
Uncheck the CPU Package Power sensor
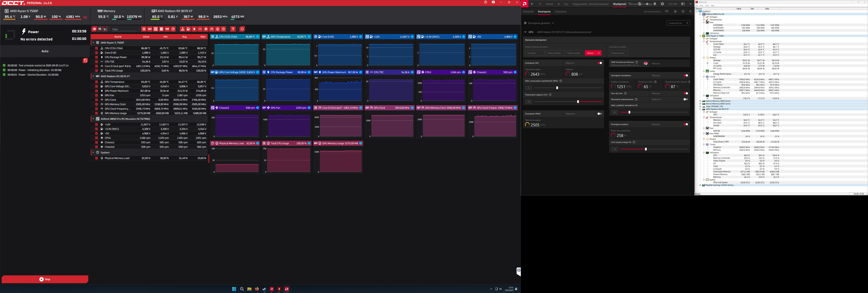pyautogui.click(x=96, y=57)
